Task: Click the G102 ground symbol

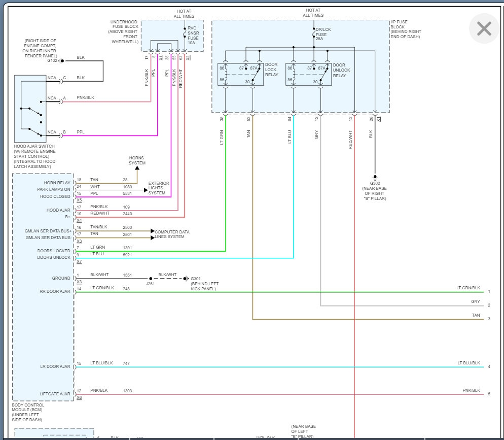Action: pos(62,61)
